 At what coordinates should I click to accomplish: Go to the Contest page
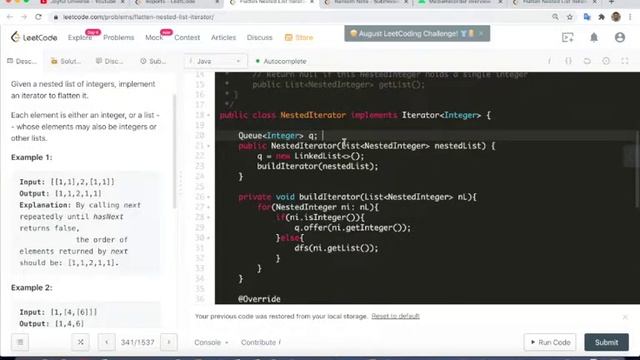point(187,38)
